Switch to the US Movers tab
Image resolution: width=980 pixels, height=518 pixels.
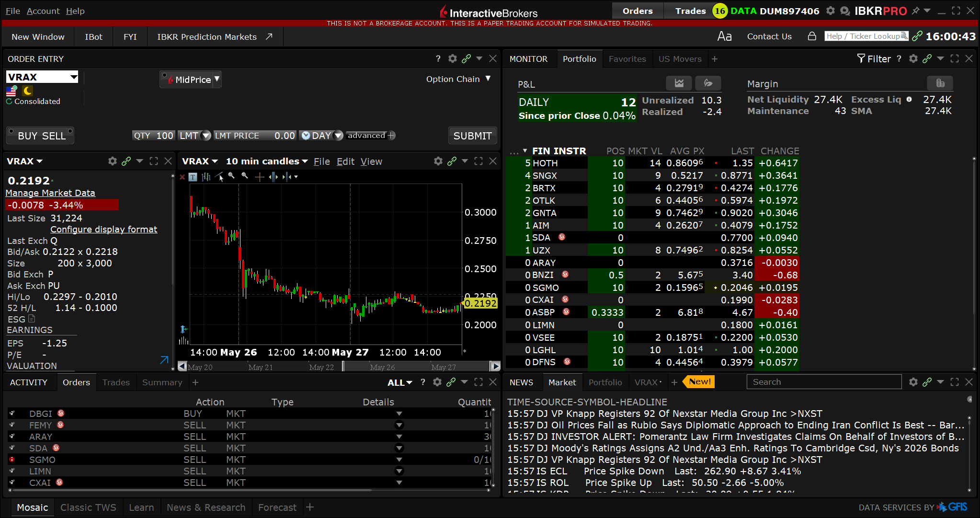pos(680,59)
